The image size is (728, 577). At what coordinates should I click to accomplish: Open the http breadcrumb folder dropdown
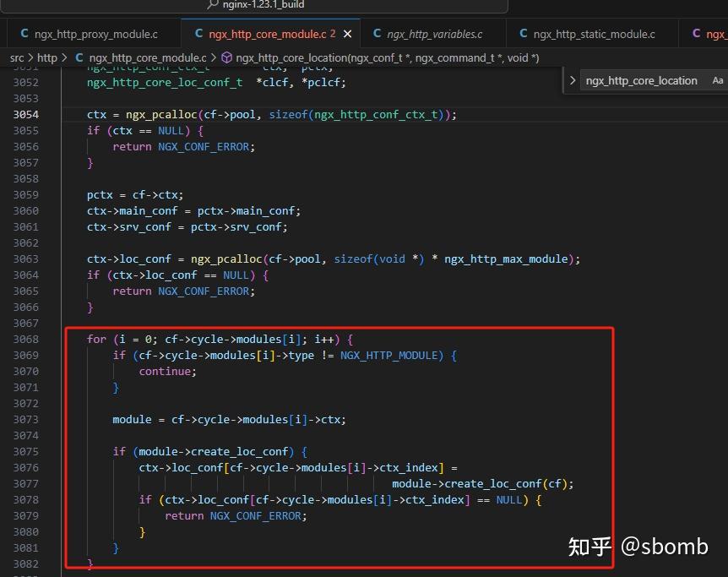pyautogui.click(x=47, y=57)
